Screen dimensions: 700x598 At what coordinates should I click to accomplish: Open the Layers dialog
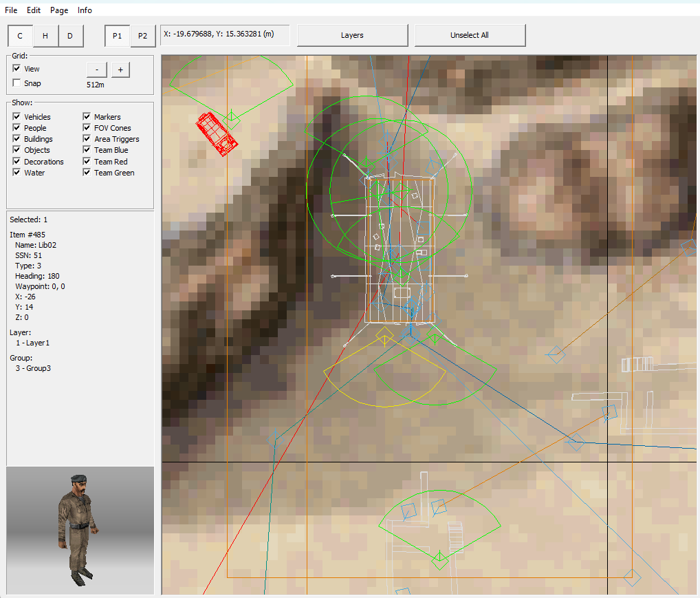(x=352, y=35)
